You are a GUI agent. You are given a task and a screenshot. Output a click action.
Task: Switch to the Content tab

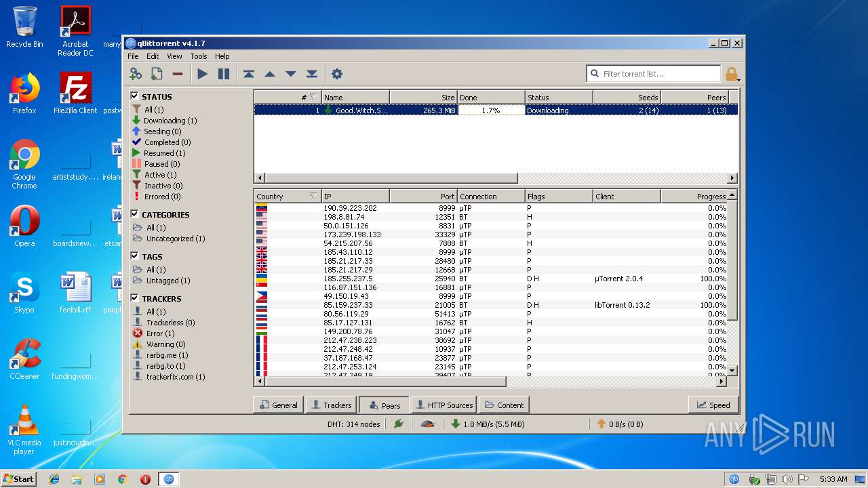tap(504, 405)
